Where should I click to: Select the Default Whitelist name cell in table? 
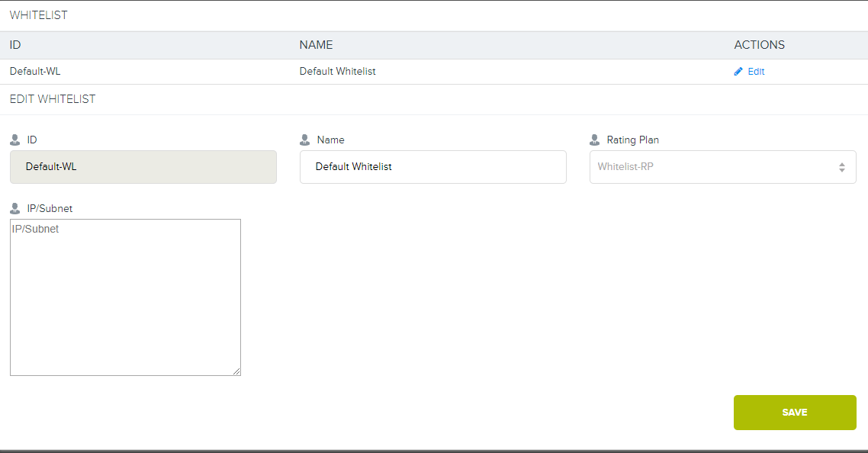point(337,72)
